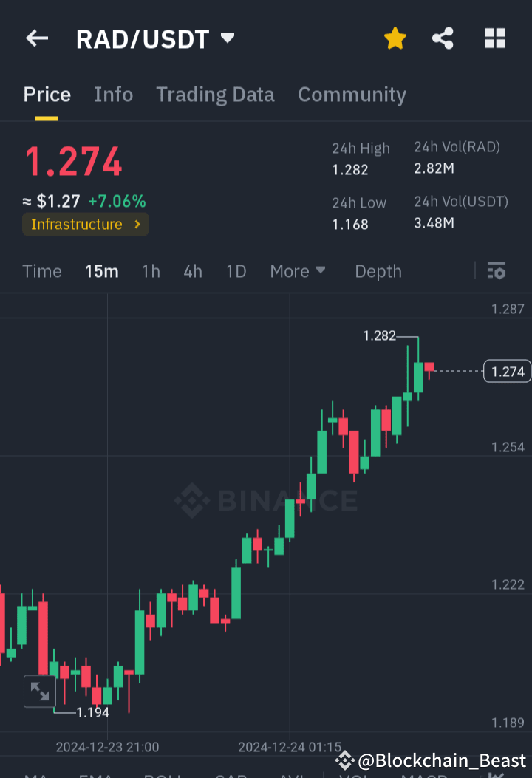Open the apps grid icon
This screenshot has width=532, height=778.
point(494,38)
